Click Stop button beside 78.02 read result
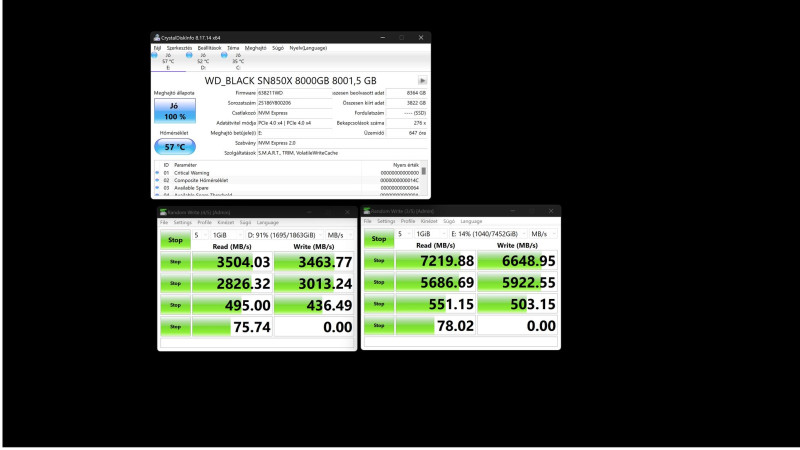 pos(379,326)
